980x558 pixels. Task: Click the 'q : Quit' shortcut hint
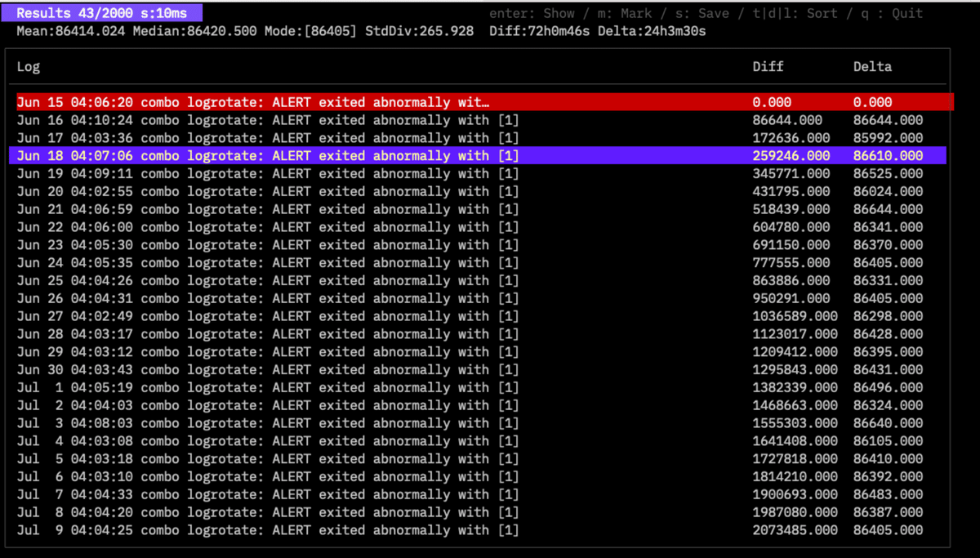pos(891,13)
